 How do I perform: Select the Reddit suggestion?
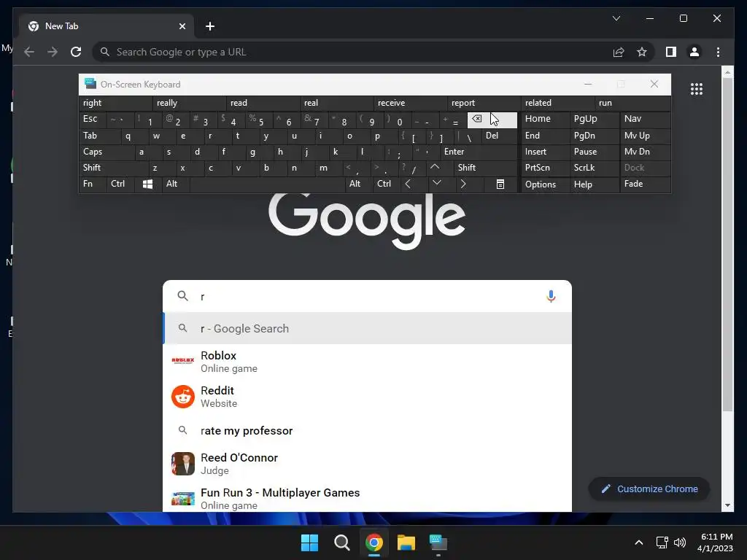click(367, 397)
